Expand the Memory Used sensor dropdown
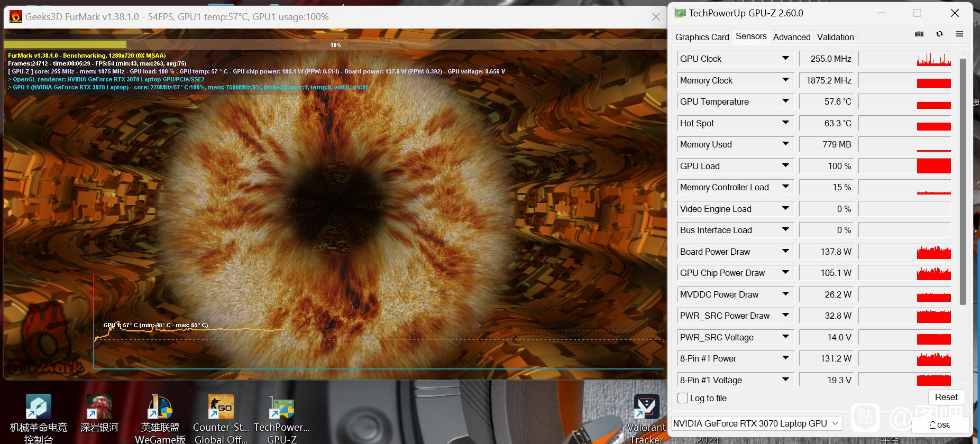This screenshot has width=980, height=444. 785,144
